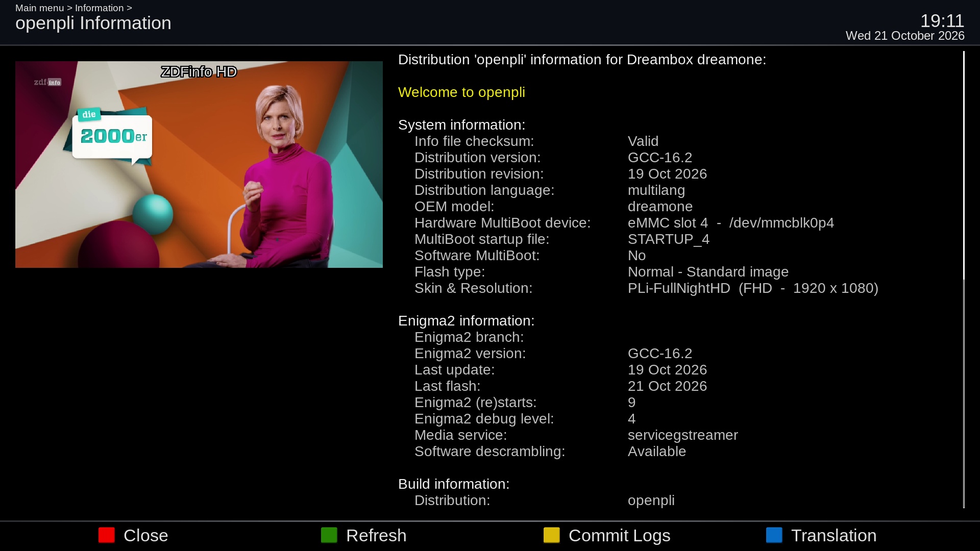Open Translation from bottom bar text

tap(834, 536)
